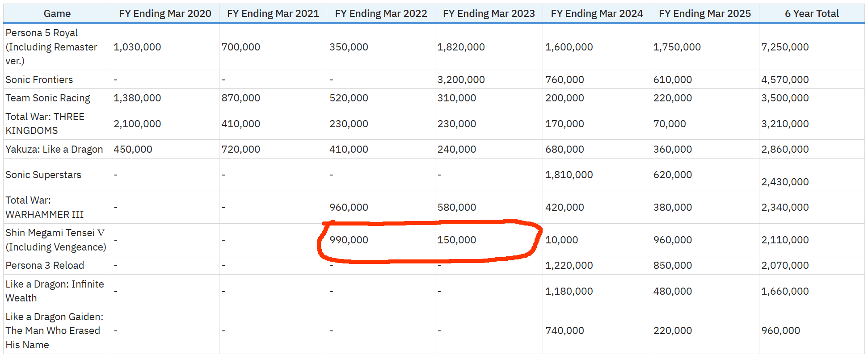Click Yakuza: Like a Dragon's 450,000 value
This screenshot has width=868, height=355.
click(133, 149)
